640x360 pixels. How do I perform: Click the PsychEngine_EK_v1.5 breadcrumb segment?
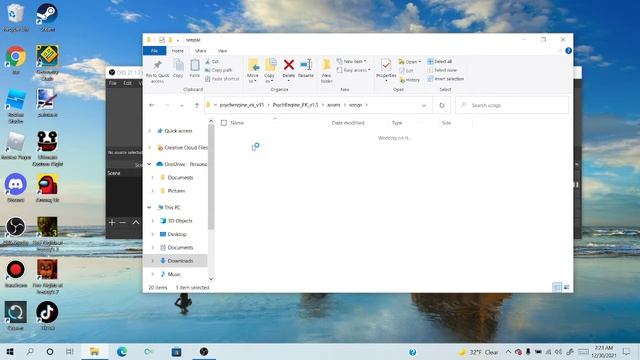click(296, 105)
